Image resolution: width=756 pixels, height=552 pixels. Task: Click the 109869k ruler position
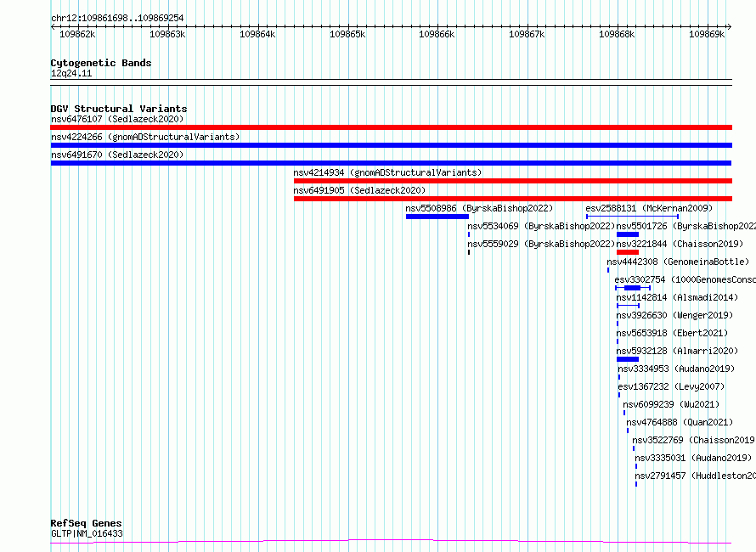point(707,35)
